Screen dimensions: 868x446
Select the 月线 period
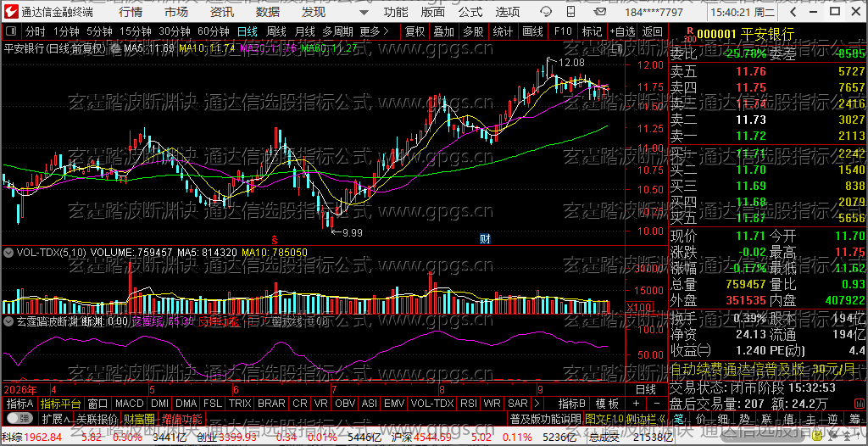304,31
